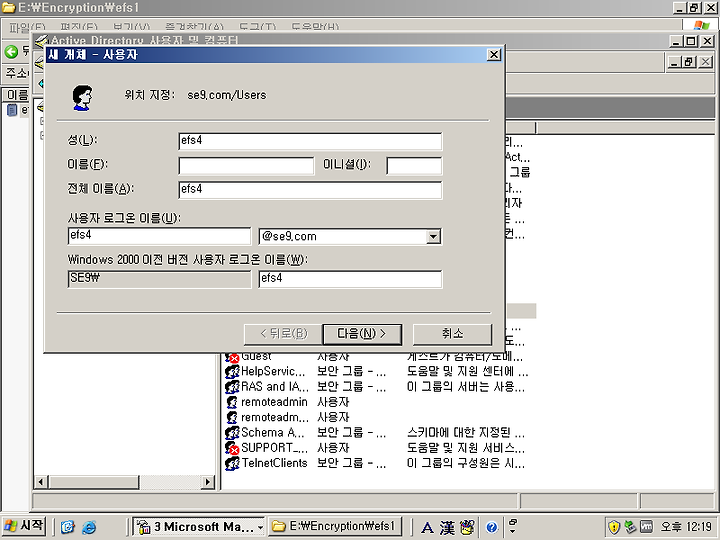The width and height of the screenshot is (720, 540).
Task: Click the tree pane left scroll arrow
Action: pos(41,482)
